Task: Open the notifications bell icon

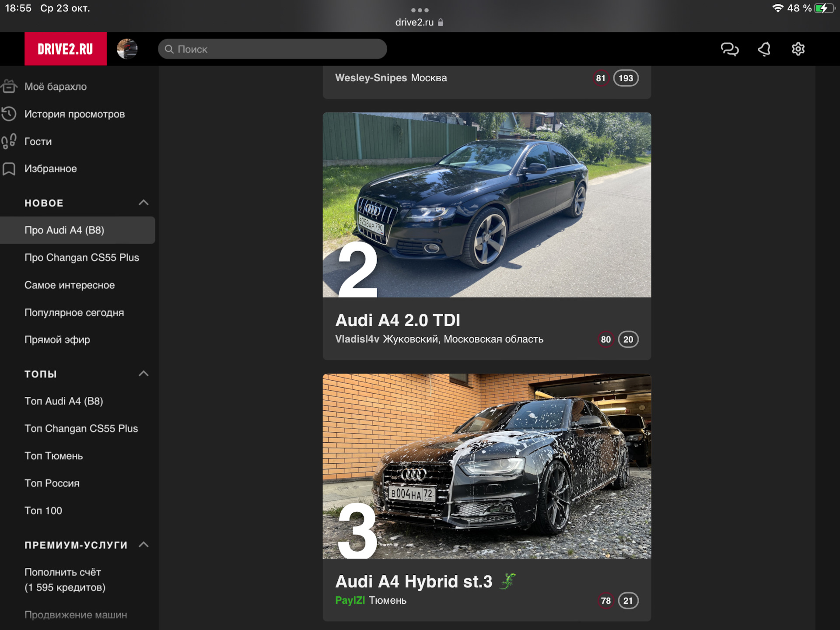Action: [764, 49]
